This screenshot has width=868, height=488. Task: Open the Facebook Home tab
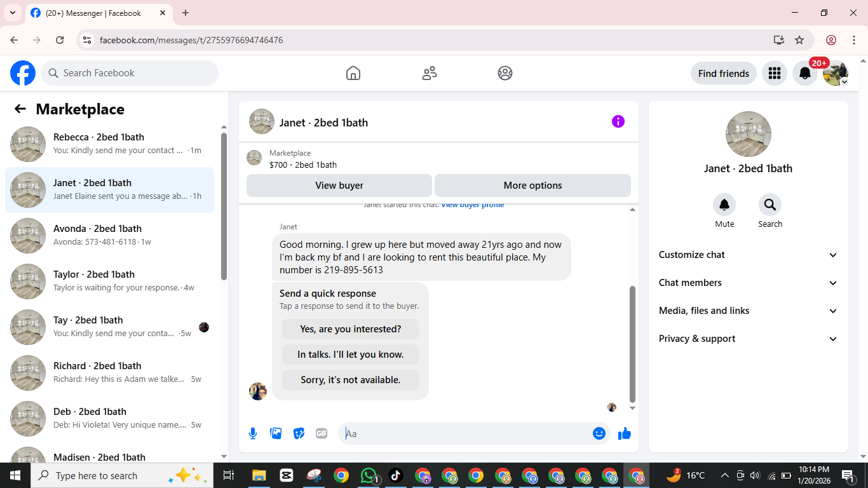click(x=353, y=73)
